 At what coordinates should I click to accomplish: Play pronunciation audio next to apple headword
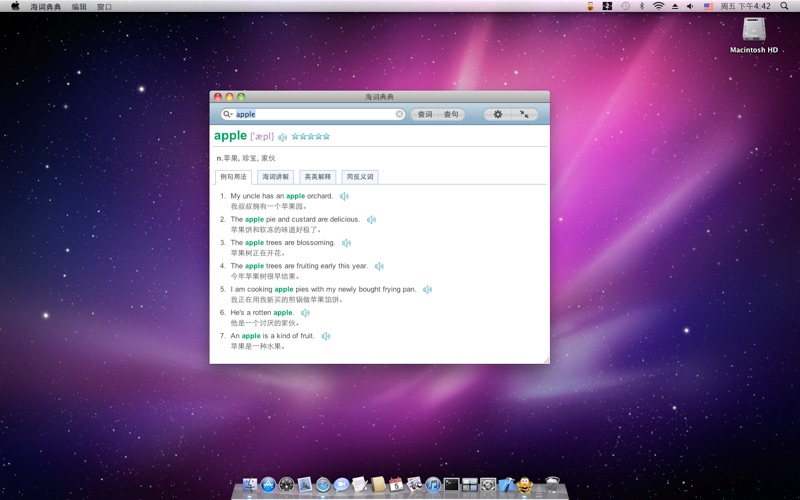tap(283, 137)
